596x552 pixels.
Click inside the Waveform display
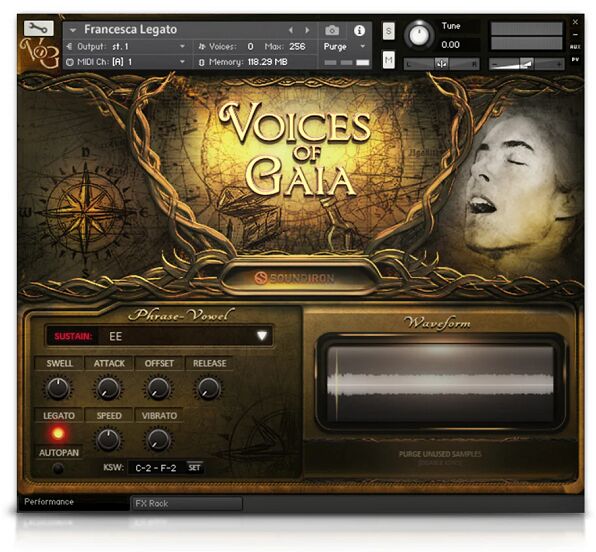(440, 383)
